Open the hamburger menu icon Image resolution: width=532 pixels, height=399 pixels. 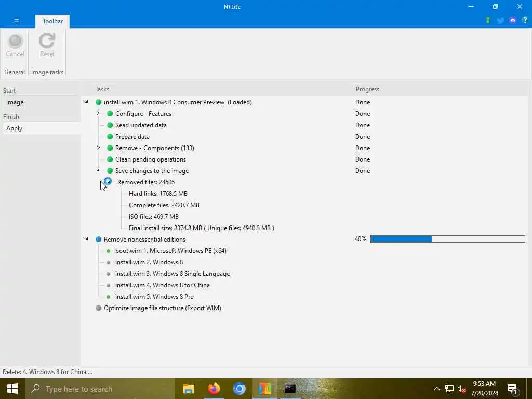(16, 21)
